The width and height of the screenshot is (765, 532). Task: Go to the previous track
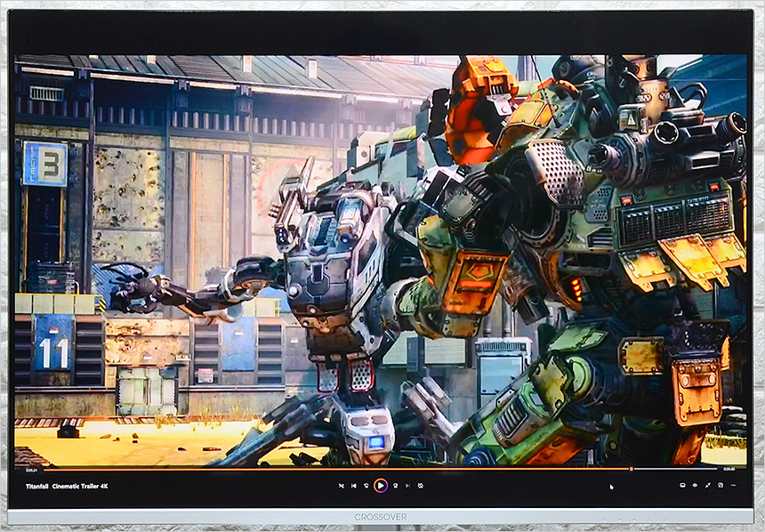(353, 486)
